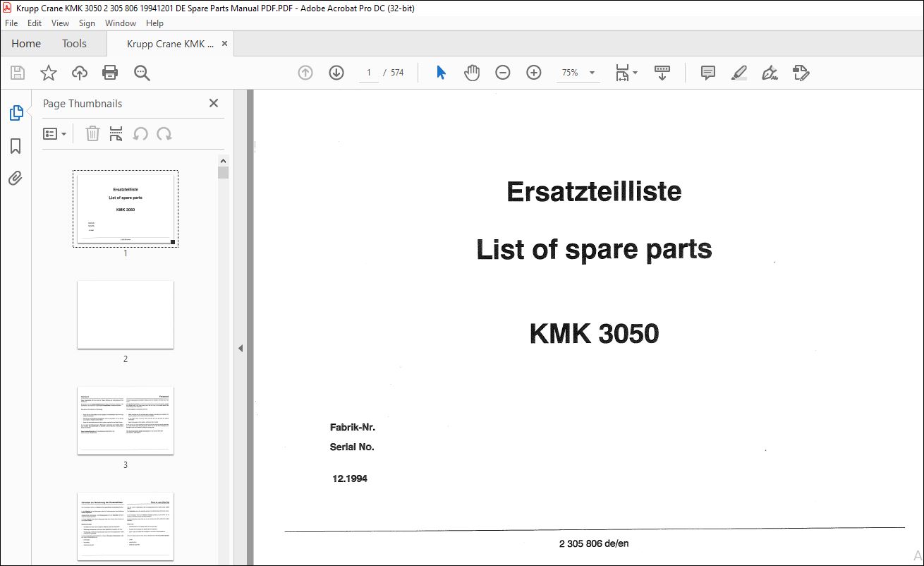Select the fourth page thumbnail
The height and width of the screenshot is (566, 924).
(126, 526)
